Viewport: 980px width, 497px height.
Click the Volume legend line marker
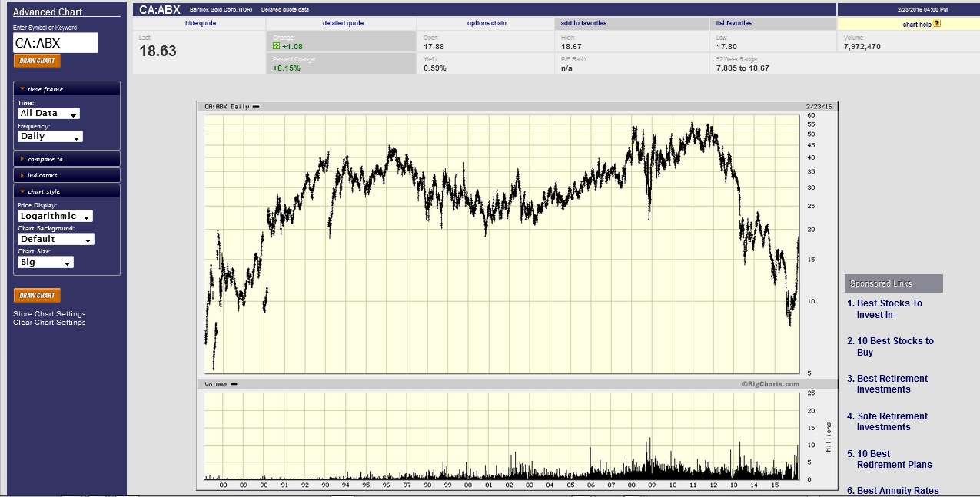click(x=234, y=384)
